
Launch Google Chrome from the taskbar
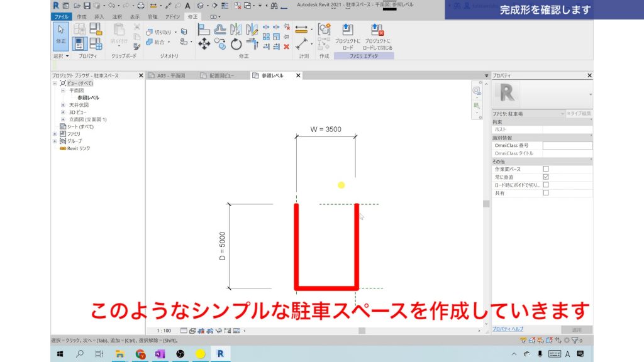pos(140,353)
